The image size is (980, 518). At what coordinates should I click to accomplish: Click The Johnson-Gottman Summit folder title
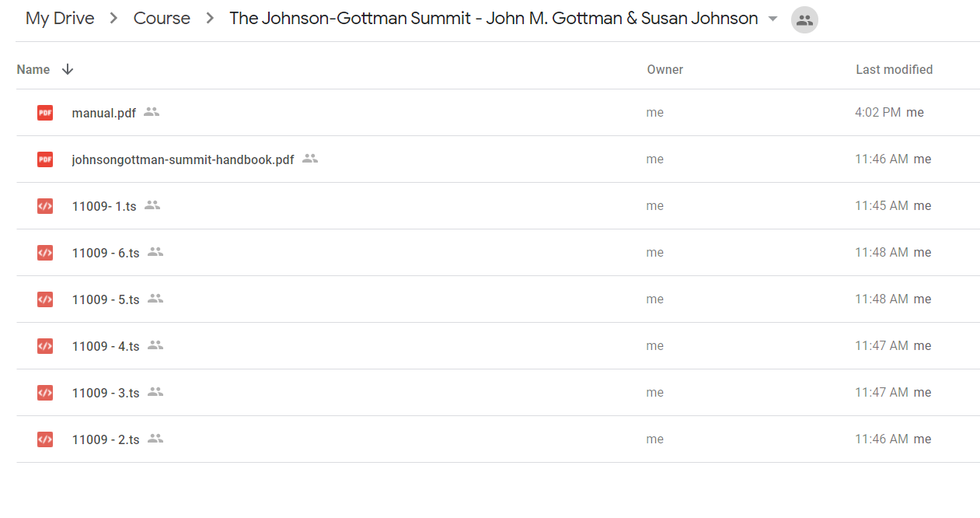pos(493,19)
